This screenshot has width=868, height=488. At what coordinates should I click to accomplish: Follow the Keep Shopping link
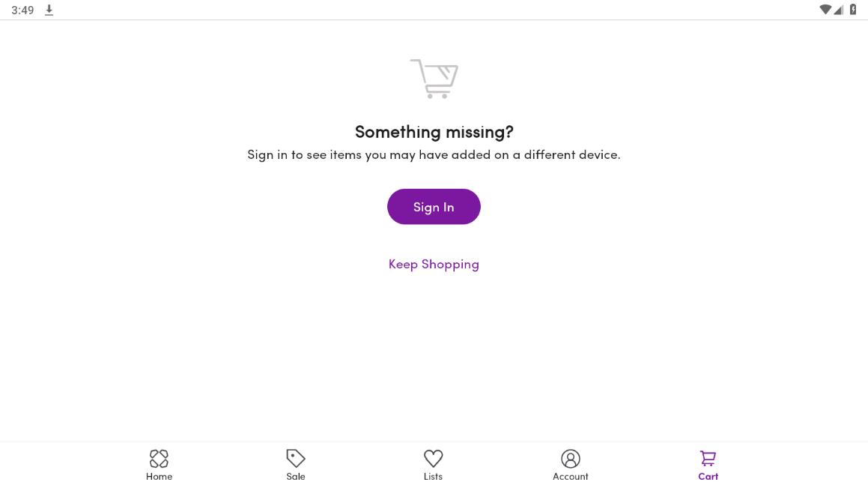point(434,264)
